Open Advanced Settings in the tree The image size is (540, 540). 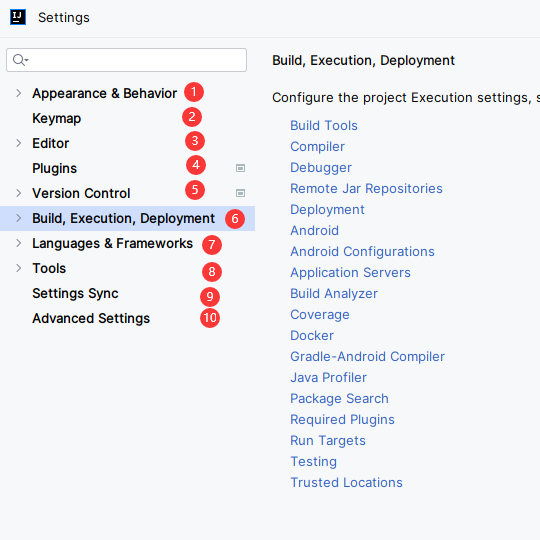(x=91, y=318)
